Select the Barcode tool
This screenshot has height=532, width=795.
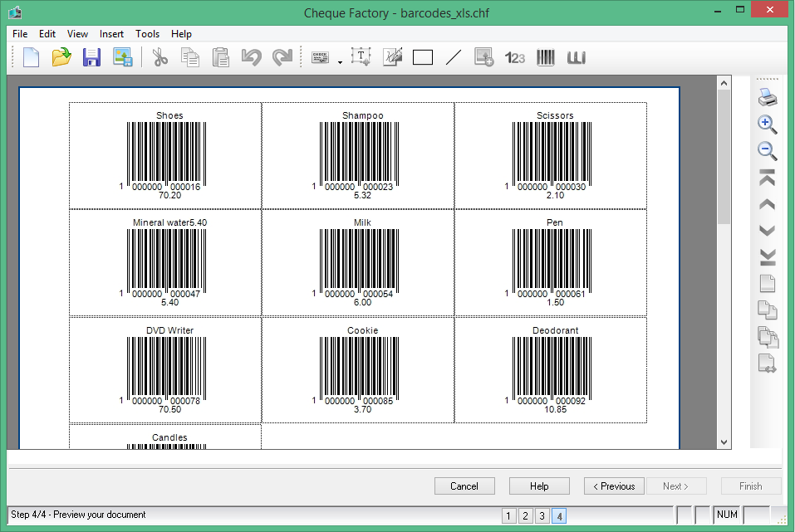click(x=546, y=57)
